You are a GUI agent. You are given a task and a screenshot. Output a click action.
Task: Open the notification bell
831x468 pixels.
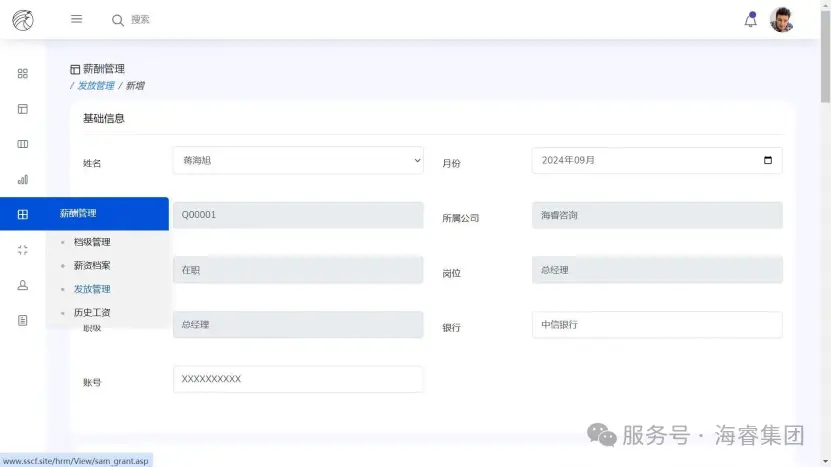point(750,20)
